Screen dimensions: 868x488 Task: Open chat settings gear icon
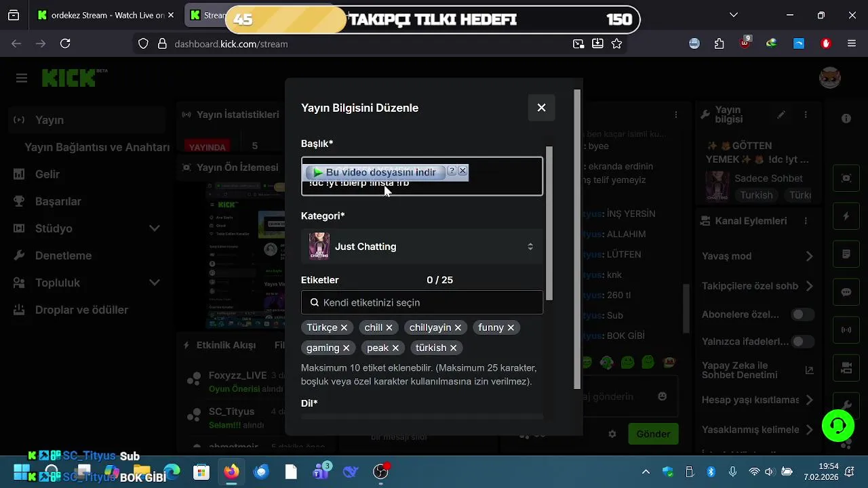pyautogui.click(x=612, y=434)
